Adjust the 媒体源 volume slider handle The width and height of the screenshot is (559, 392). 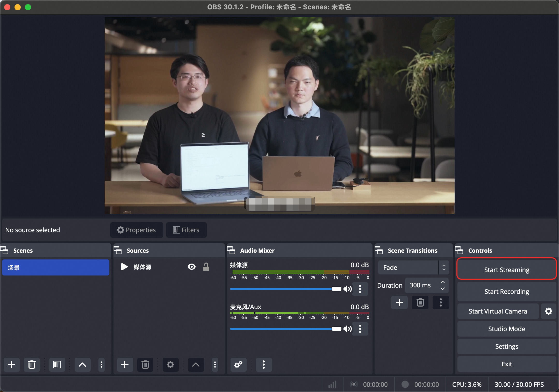click(337, 289)
